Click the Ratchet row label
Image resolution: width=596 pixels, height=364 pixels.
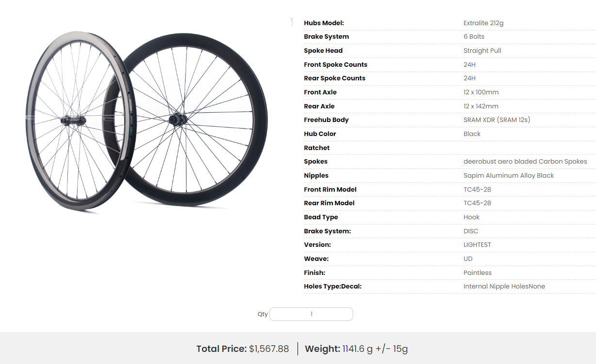(x=316, y=148)
